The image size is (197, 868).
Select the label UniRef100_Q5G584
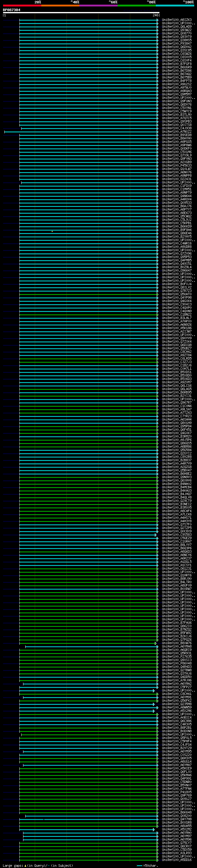pos(177,450)
